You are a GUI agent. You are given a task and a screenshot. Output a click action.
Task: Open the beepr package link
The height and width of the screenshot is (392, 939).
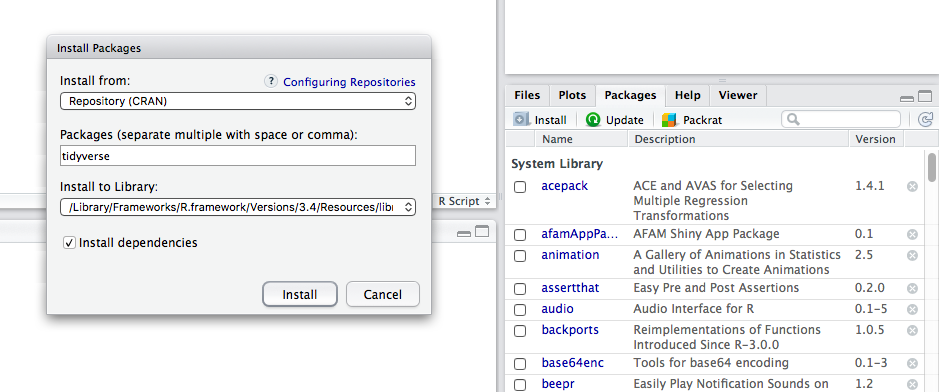[558, 384]
